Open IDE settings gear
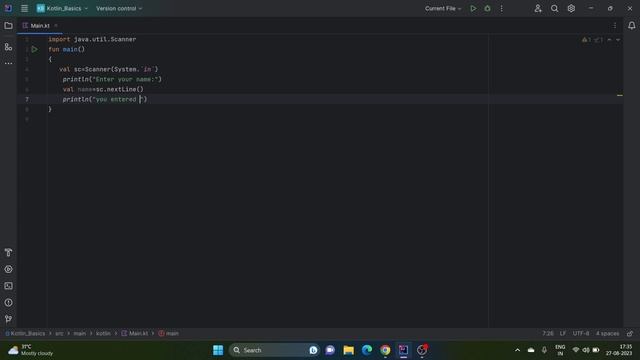 point(571,8)
